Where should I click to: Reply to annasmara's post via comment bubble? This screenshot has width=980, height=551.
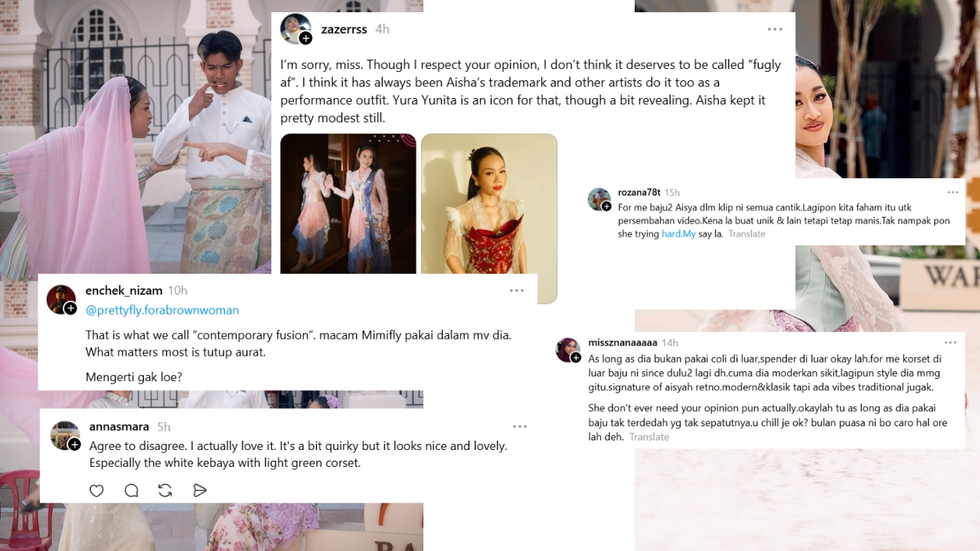[131, 491]
